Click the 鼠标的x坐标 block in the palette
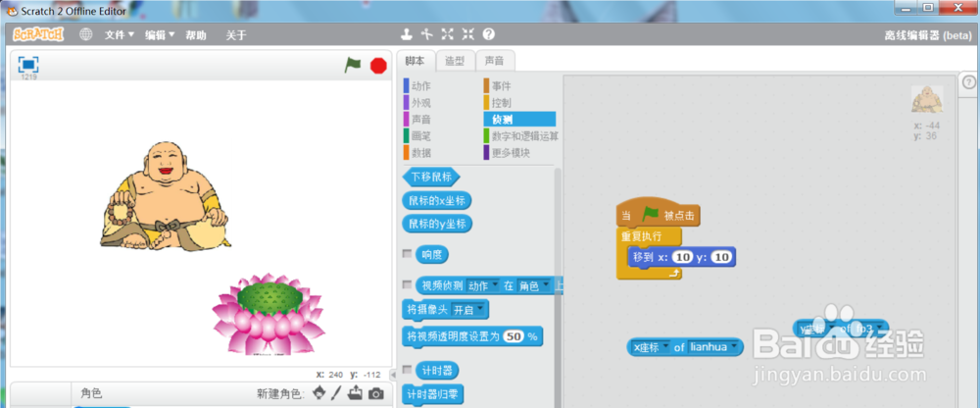 (x=437, y=201)
